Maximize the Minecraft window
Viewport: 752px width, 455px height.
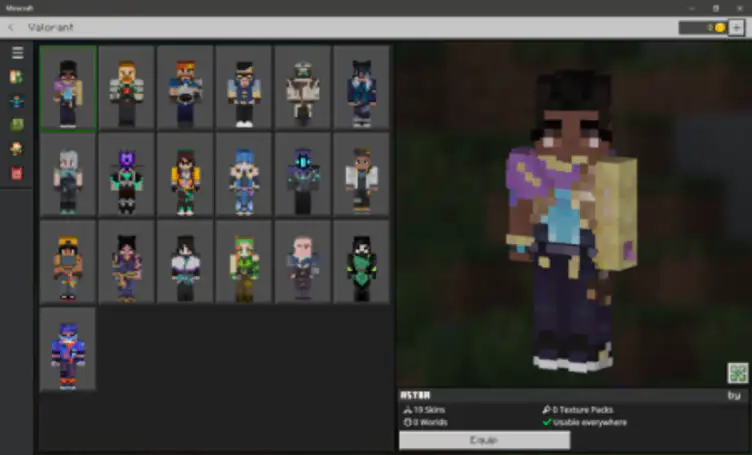point(716,8)
